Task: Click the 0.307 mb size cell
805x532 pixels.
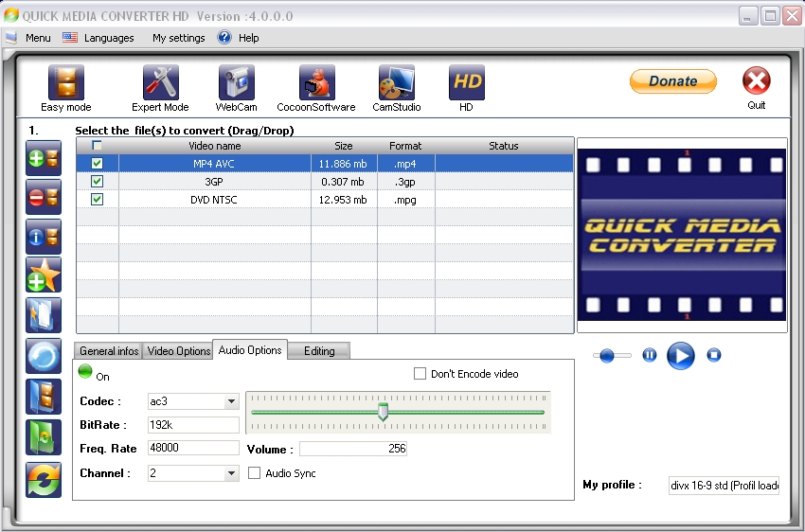Action: coord(343,182)
